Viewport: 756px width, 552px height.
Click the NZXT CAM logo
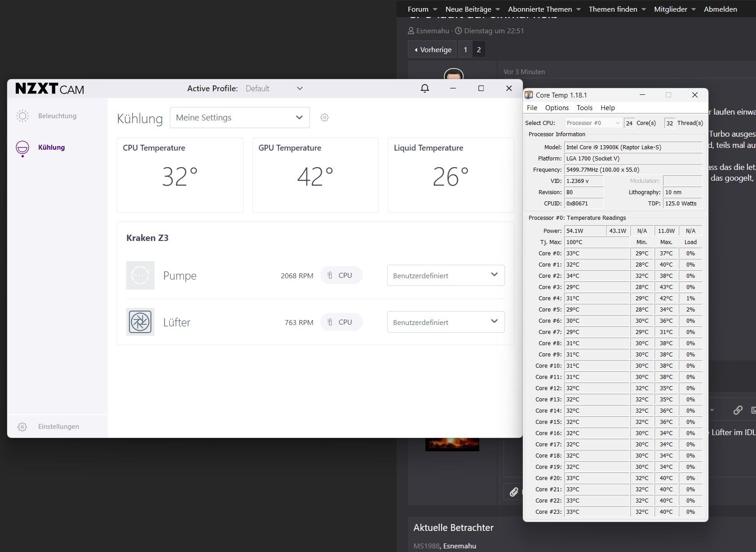click(x=49, y=89)
